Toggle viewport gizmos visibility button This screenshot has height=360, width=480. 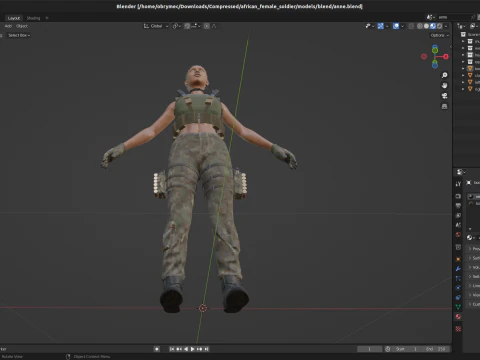[380, 26]
